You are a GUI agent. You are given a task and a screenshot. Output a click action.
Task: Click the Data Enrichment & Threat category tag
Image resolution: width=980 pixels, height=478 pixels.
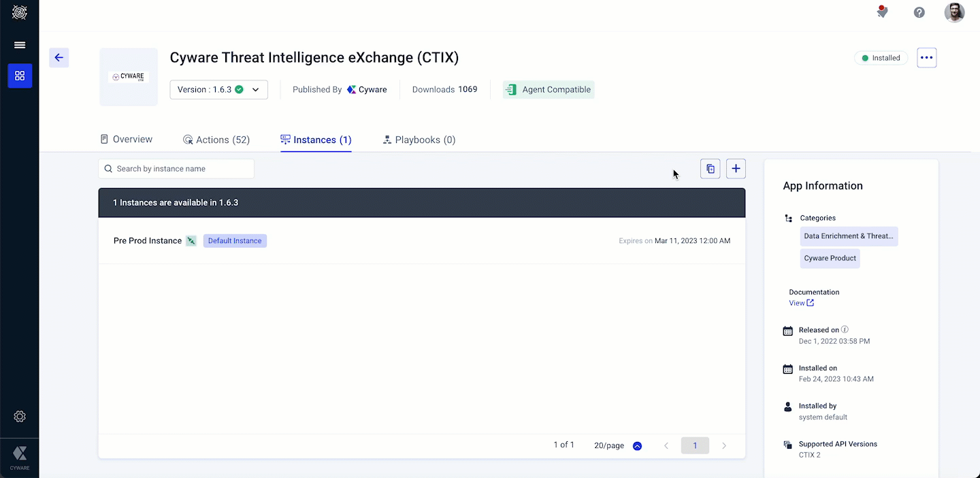coord(849,236)
